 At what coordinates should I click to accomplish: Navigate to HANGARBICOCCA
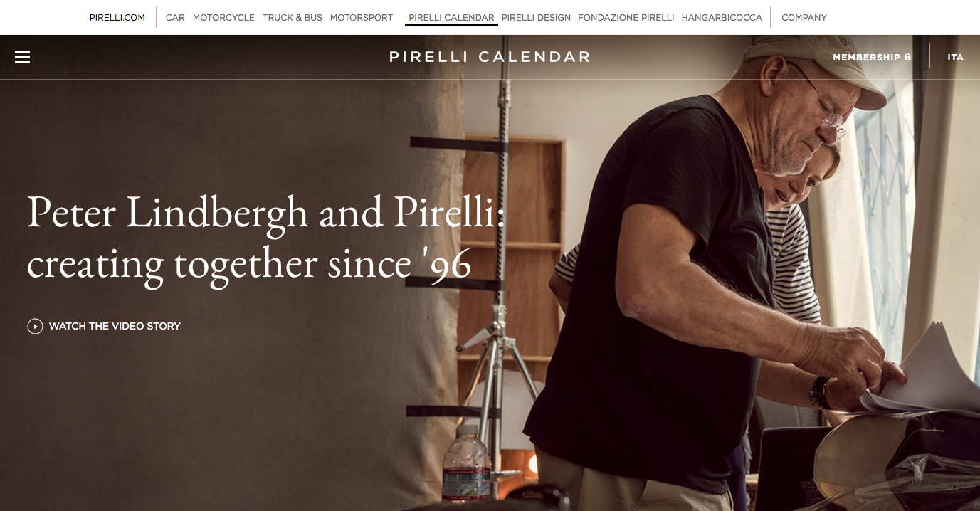(722, 17)
